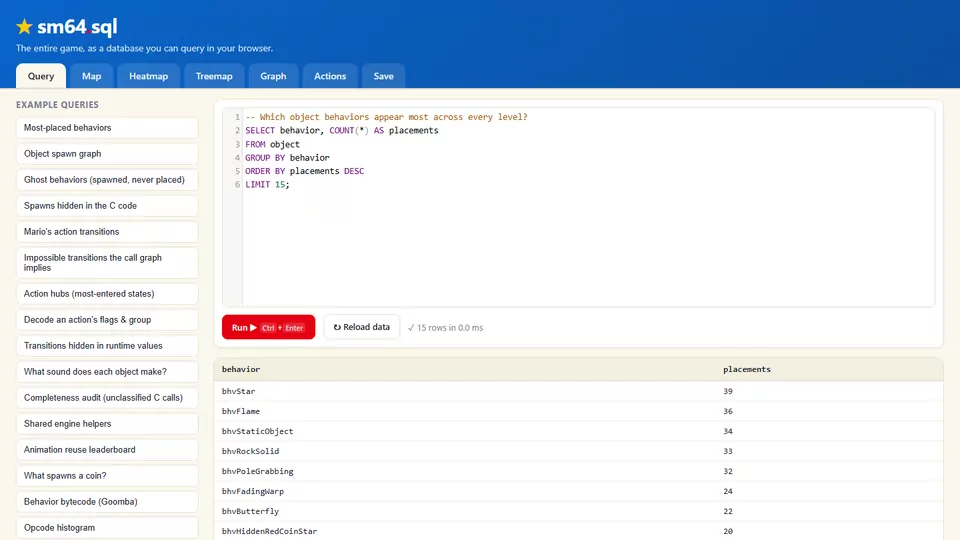The image size is (960, 540).
Task: Load Mario's action transitions example
Action: pos(107,231)
